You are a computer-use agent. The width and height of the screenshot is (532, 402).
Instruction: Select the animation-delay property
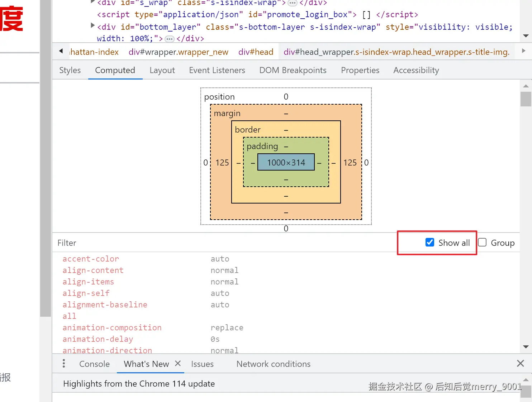(98, 339)
